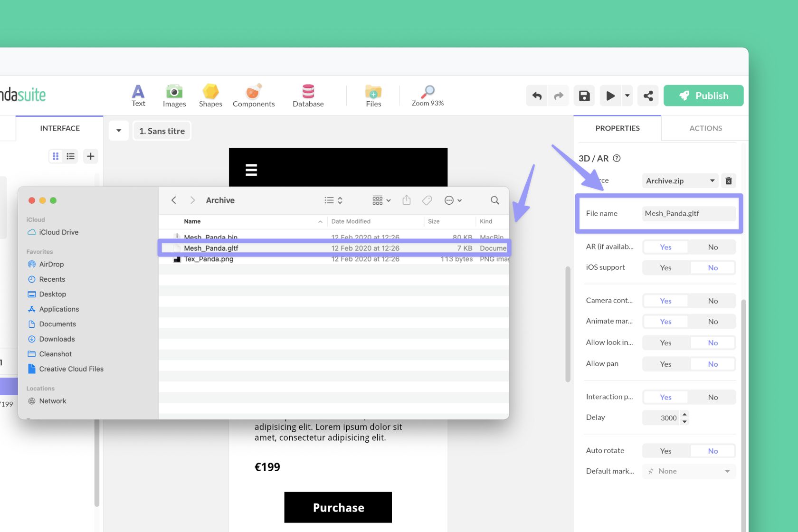Disable AR if available with No

pos(712,247)
